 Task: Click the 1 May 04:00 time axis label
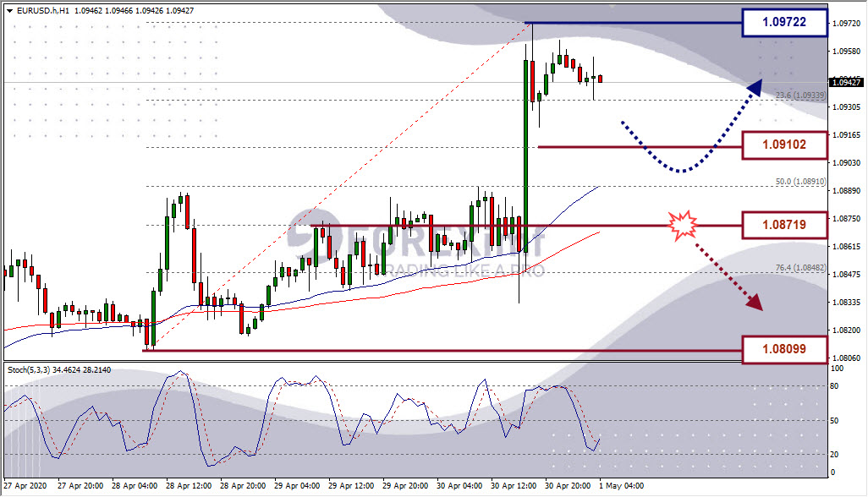pos(621,486)
